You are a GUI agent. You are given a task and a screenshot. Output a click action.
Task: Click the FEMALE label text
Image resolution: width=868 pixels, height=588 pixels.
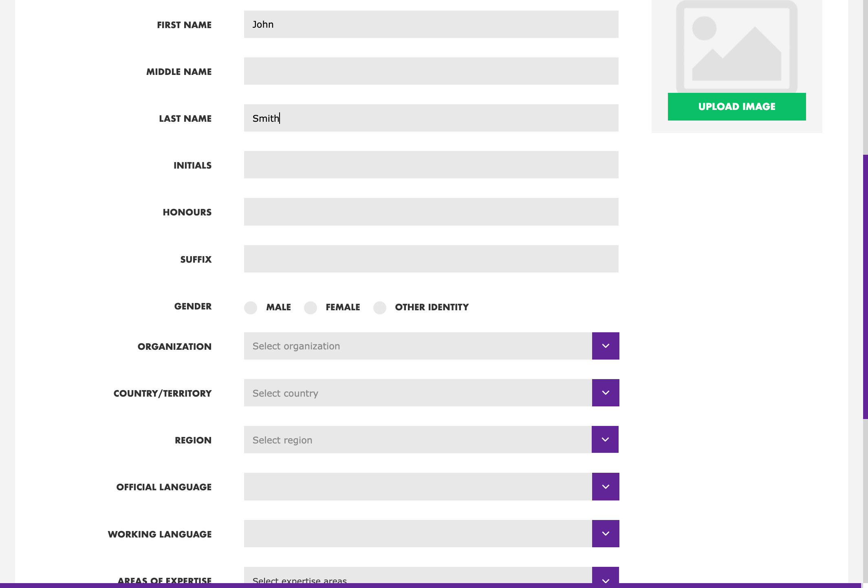343,307
